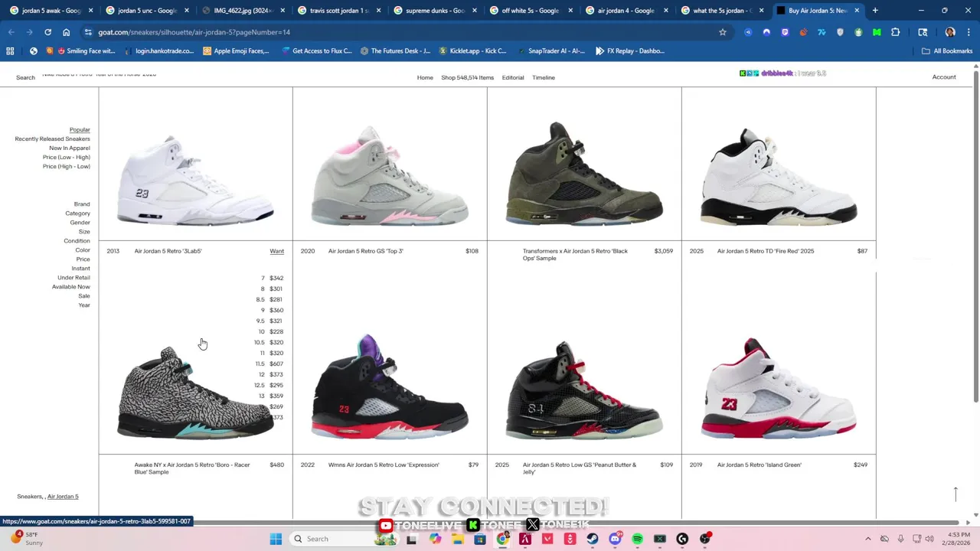Click the GOAT Search link
This screenshot has width=980, height=551.
point(25,77)
